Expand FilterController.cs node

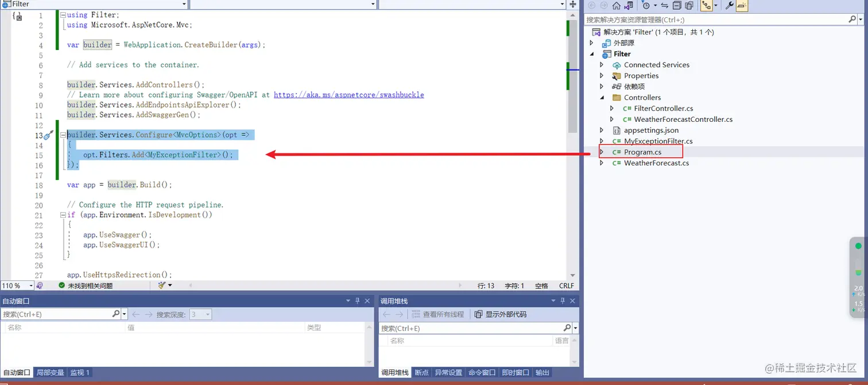[612, 109]
